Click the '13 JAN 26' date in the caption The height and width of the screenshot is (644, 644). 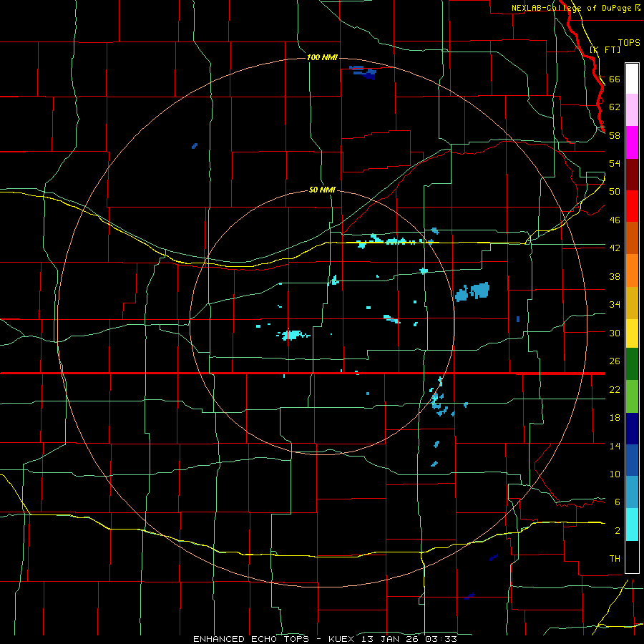coord(389,639)
